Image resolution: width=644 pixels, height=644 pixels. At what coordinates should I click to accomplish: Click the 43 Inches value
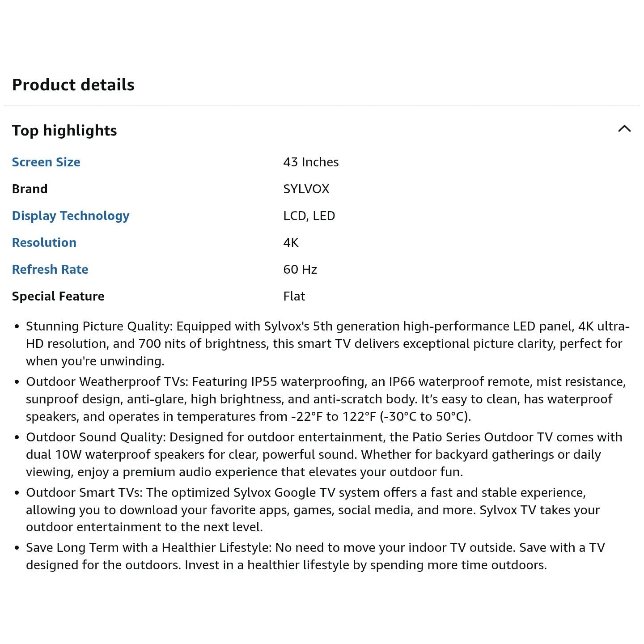(x=311, y=162)
